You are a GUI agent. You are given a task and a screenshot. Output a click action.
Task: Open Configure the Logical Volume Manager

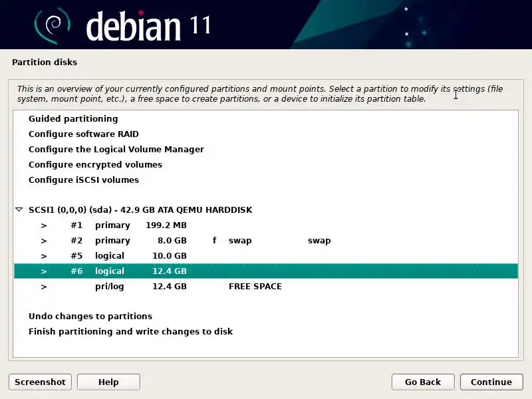pyautogui.click(x=116, y=149)
